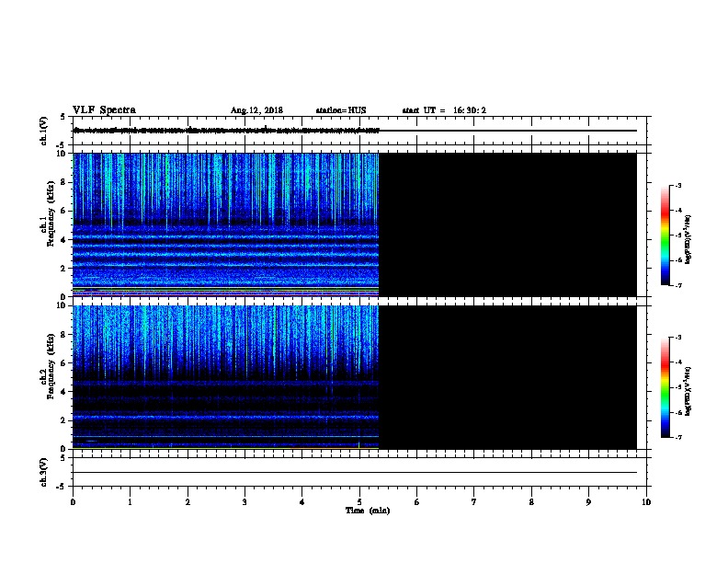
Task: Click the ch.3 flat voltage trace
Action: click(x=355, y=473)
